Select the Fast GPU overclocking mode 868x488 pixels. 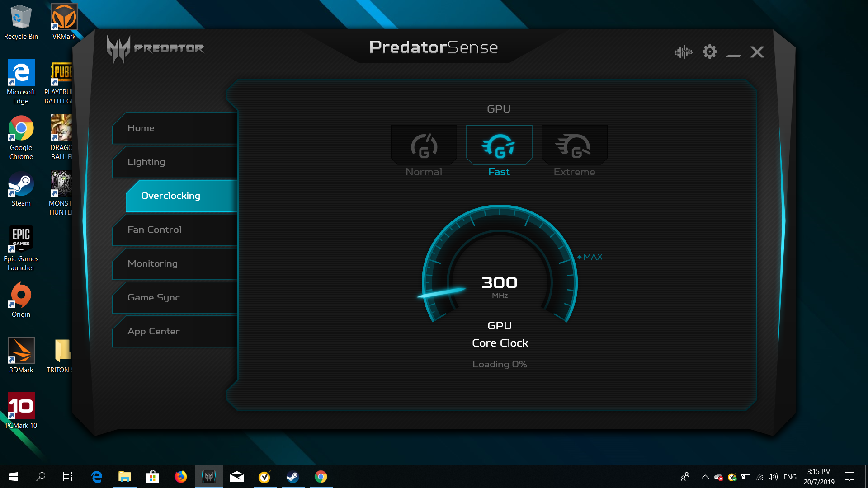[x=499, y=151]
